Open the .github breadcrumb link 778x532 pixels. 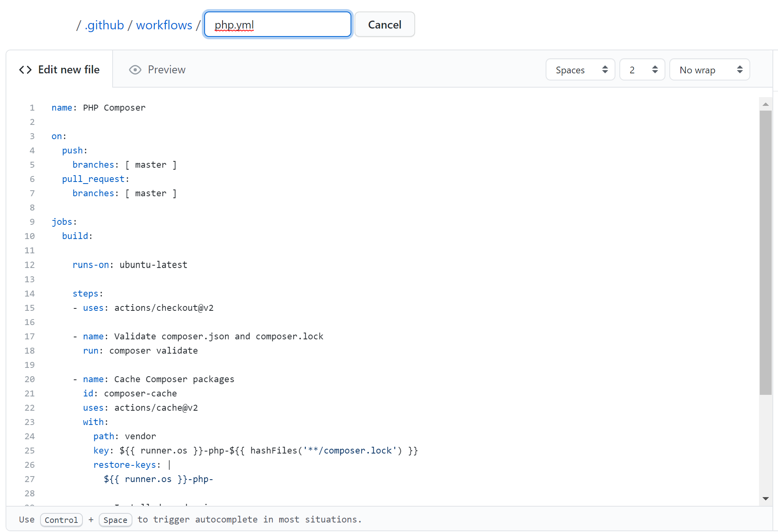[x=104, y=25]
